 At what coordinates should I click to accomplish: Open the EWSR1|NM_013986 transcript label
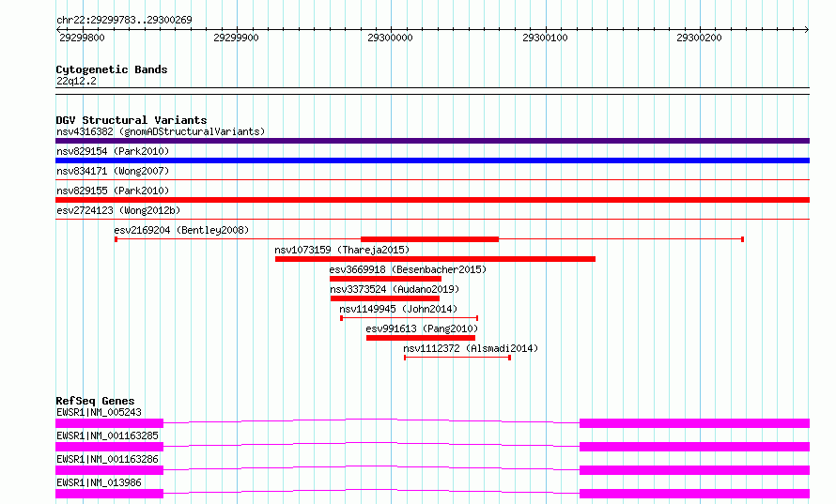[100, 482]
